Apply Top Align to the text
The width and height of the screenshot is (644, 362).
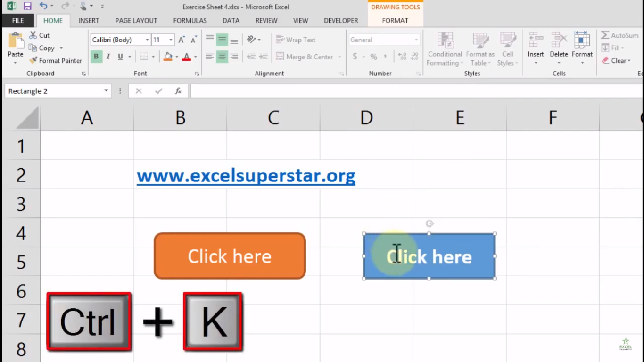tap(210, 40)
